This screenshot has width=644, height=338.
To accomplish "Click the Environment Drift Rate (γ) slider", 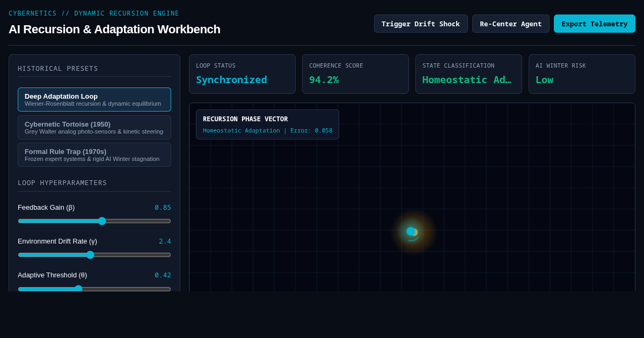I will point(94,255).
